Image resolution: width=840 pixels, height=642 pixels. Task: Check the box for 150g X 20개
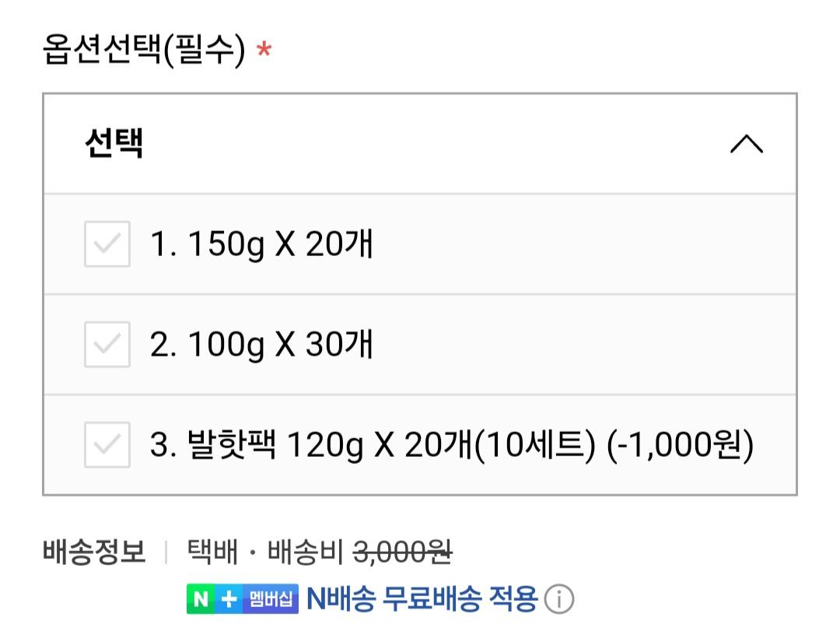point(107,244)
